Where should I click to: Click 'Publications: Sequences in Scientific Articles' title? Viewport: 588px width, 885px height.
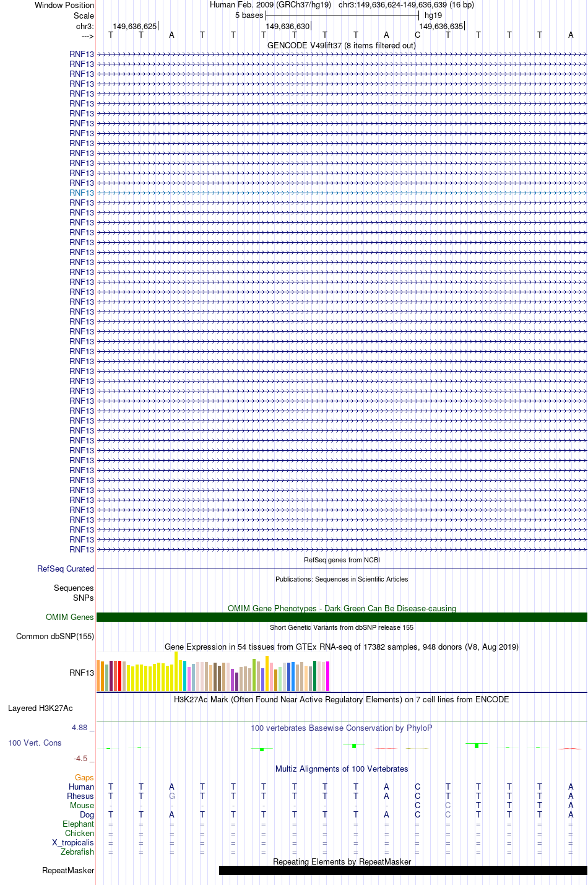(x=342, y=579)
